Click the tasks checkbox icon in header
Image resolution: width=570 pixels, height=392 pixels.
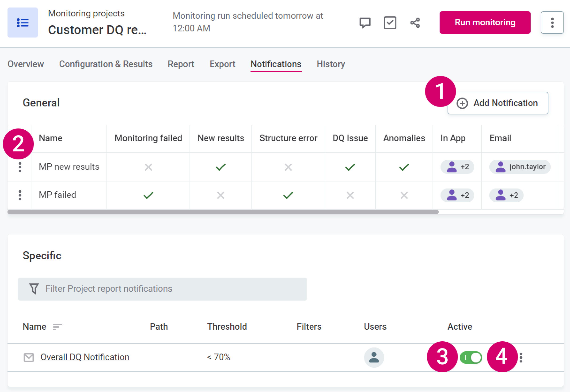(390, 23)
